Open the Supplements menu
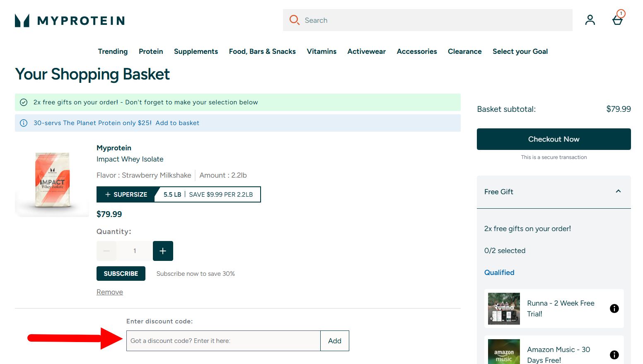Image resolution: width=643 pixels, height=364 pixels. pyautogui.click(x=196, y=51)
